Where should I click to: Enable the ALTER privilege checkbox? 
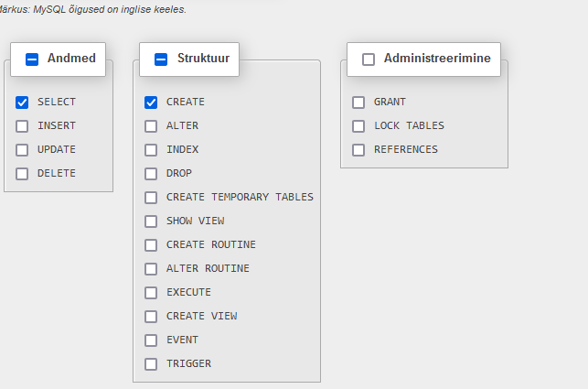click(x=151, y=126)
